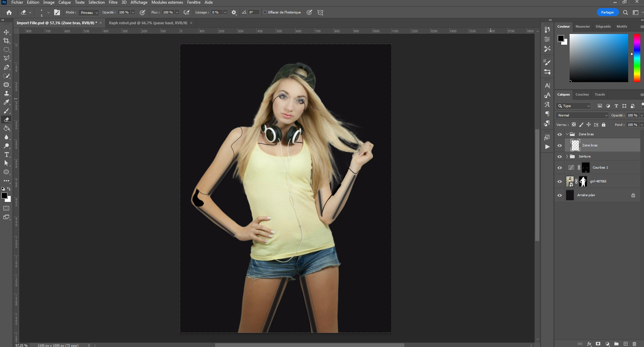Open the Character panel icon
Image resolution: width=644 pixels, height=347 pixels.
coord(547,85)
